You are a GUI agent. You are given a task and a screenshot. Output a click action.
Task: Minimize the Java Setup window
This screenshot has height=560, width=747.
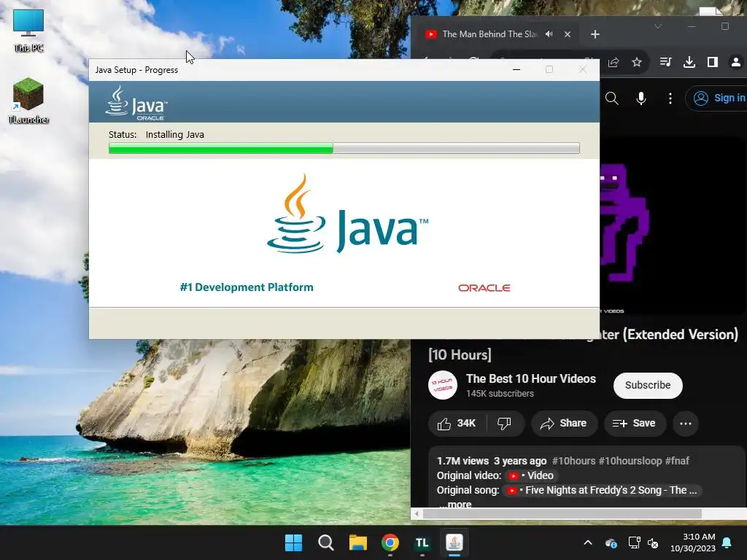(516, 69)
